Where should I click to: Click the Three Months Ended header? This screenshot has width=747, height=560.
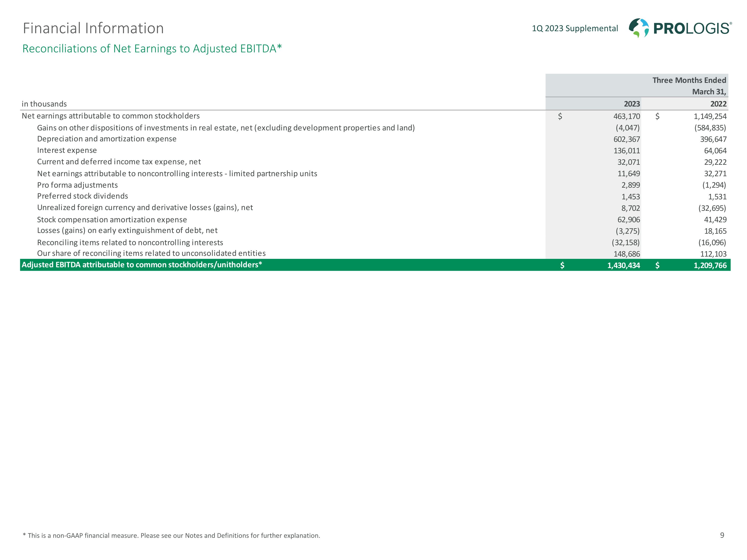[x=689, y=80]
